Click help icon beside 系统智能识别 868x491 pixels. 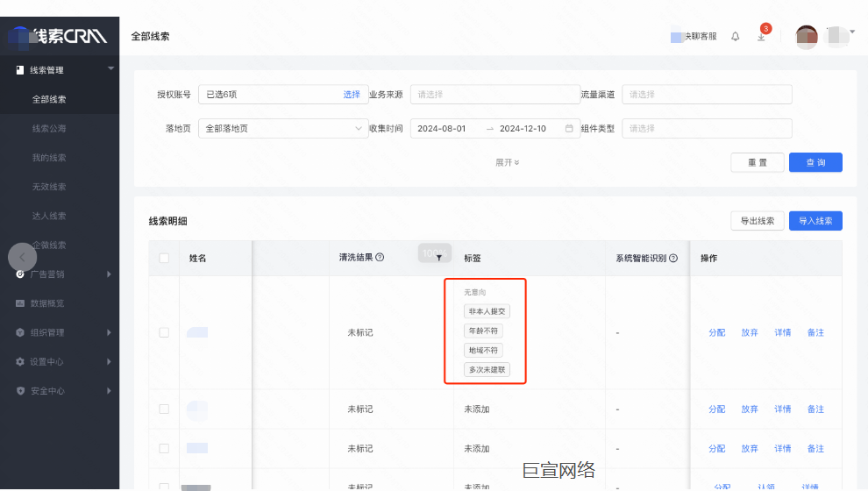673,258
